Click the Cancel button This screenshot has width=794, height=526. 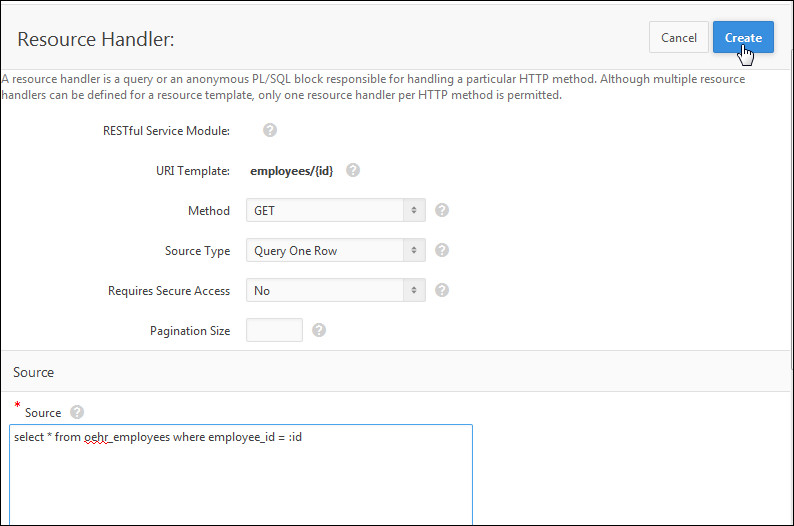[x=679, y=38]
